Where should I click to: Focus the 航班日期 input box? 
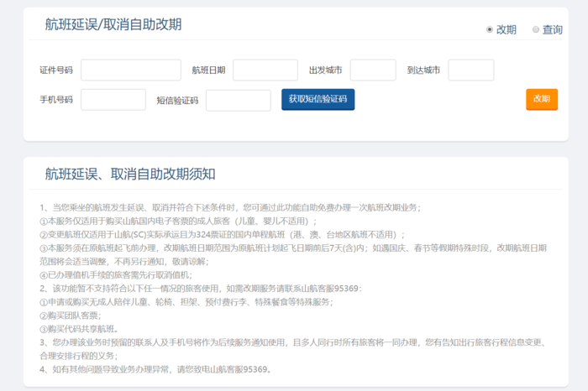pos(265,70)
